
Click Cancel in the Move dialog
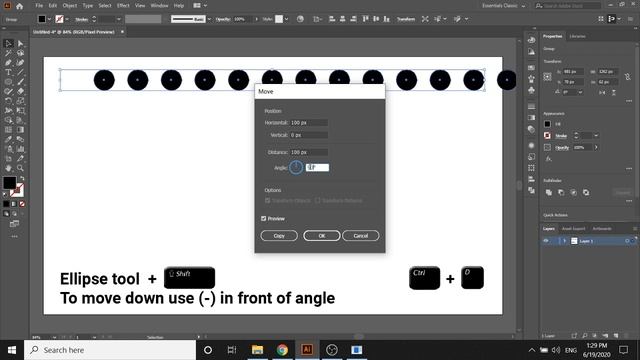[361, 236]
